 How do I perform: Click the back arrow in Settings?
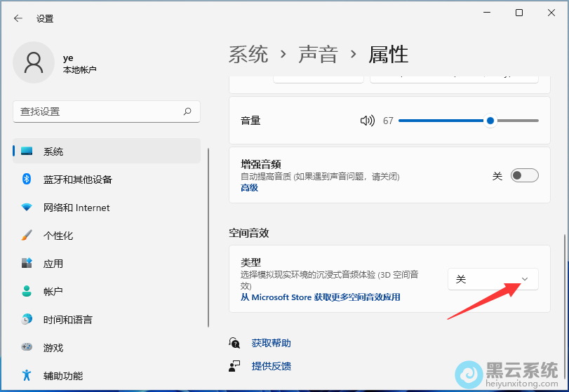pyautogui.click(x=18, y=19)
